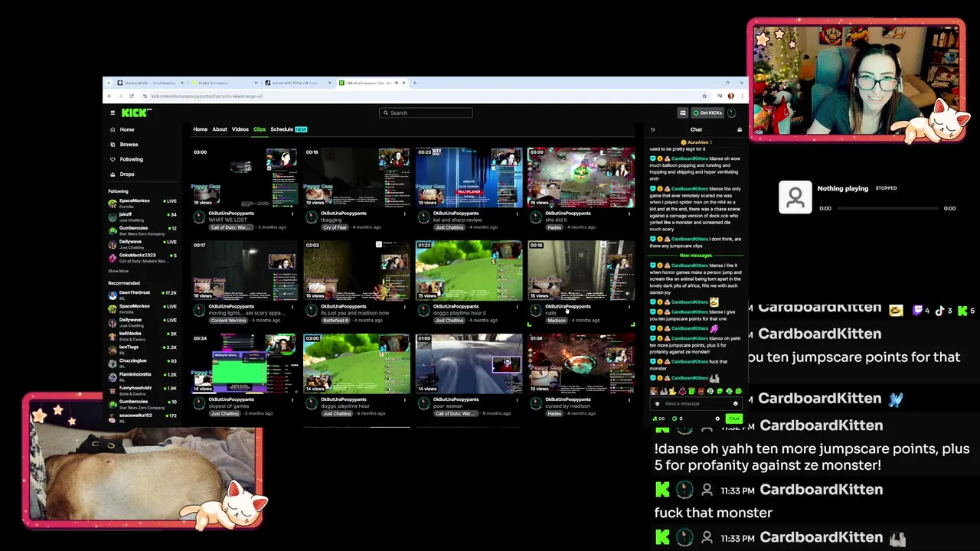Play the 'poor woman' clip thumbnail
This screenshot has width=980, height=551.
(469, 364)
